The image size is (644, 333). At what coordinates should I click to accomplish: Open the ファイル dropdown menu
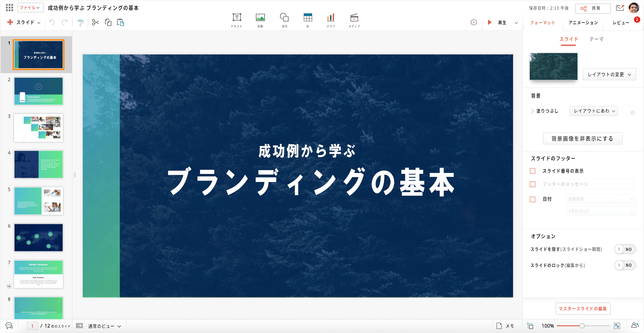pyautogui.click(x=30, y=8)
